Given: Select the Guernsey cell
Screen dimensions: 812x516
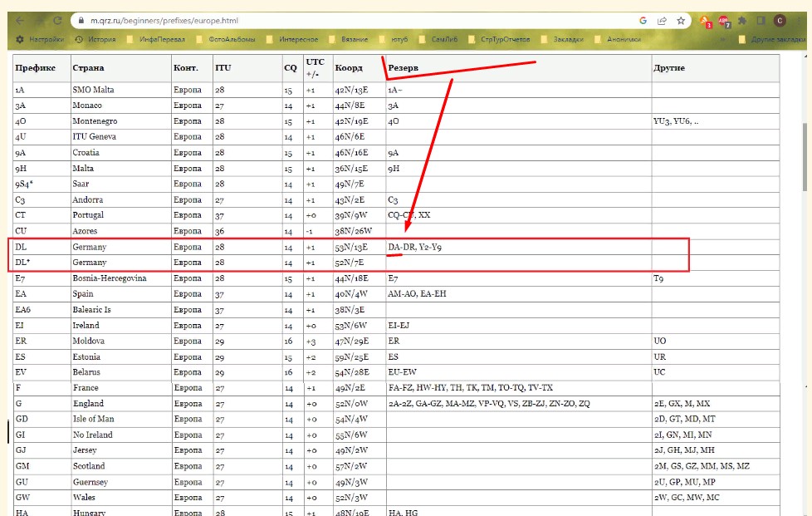Looking at the screenshot, I should [122, 482].
